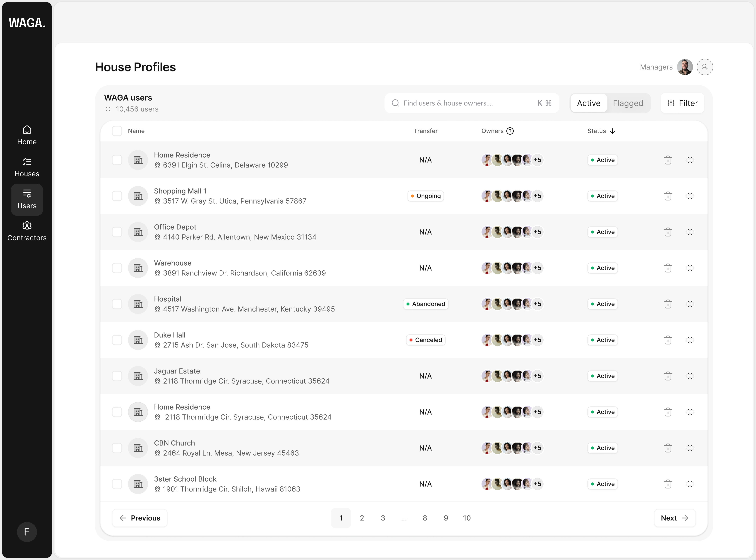Click the Owners help question icon
The width and height of the screenshot is (756, 560).
pos(510,131)
